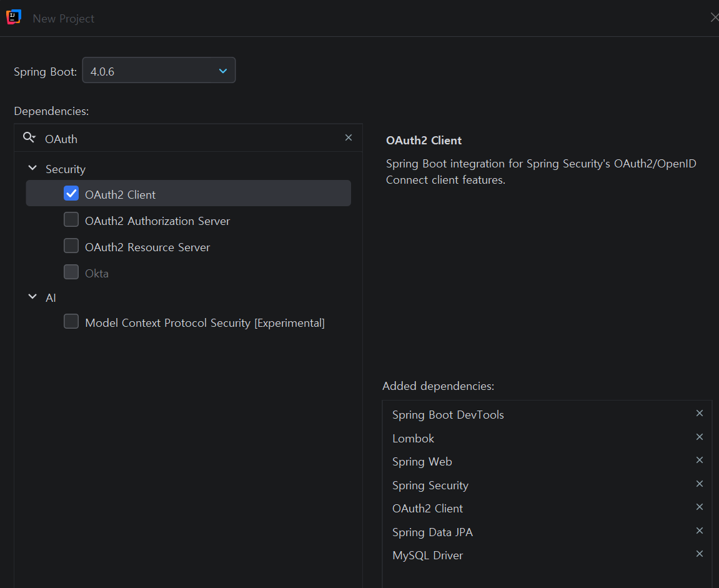Screen dimensions: 719x588
Task: Check the Okta dependency checkbox
Action: [x=71, y=272]
